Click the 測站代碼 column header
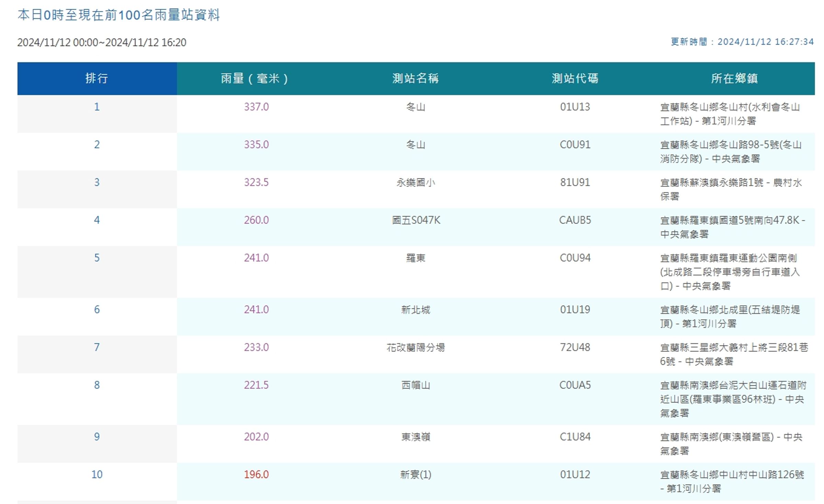Image resolution: width=824 pixels, height=504 pixels. (x=575, y=78)
